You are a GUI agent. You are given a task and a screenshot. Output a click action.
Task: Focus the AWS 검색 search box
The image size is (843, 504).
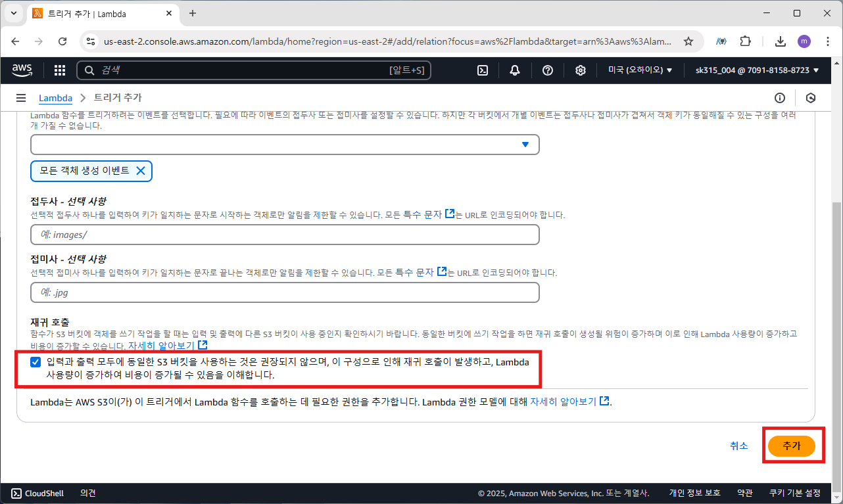254,70
